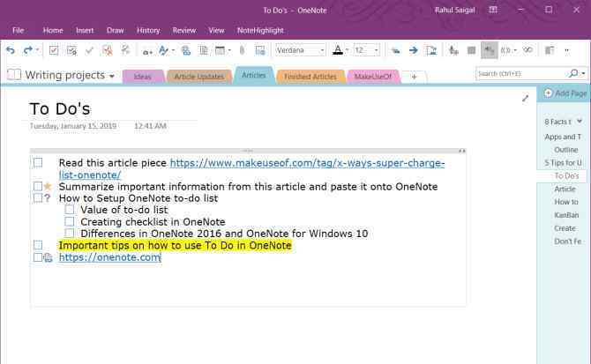The image size is (591, 364).
Task: Switch to the Insert ribbon tab
Action: (x=85, y=31)
